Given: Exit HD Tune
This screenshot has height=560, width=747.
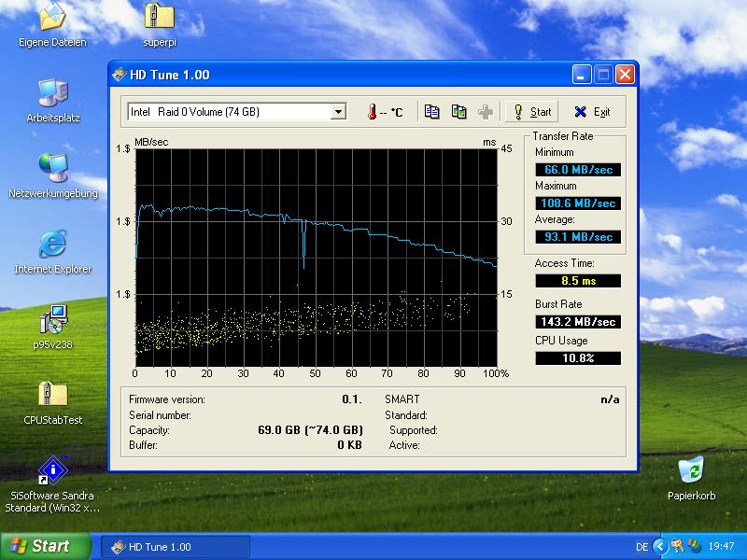Looking at the screenshot, I should 592,112.
